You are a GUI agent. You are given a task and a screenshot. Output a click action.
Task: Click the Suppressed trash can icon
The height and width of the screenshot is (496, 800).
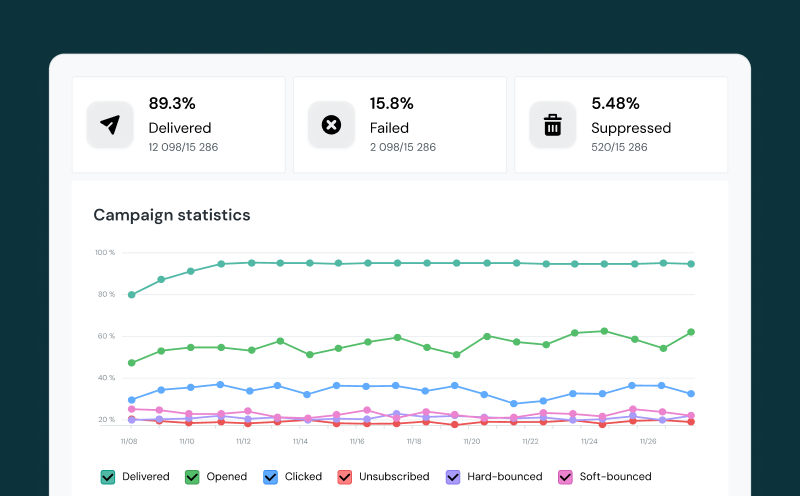tap(552, 125)
